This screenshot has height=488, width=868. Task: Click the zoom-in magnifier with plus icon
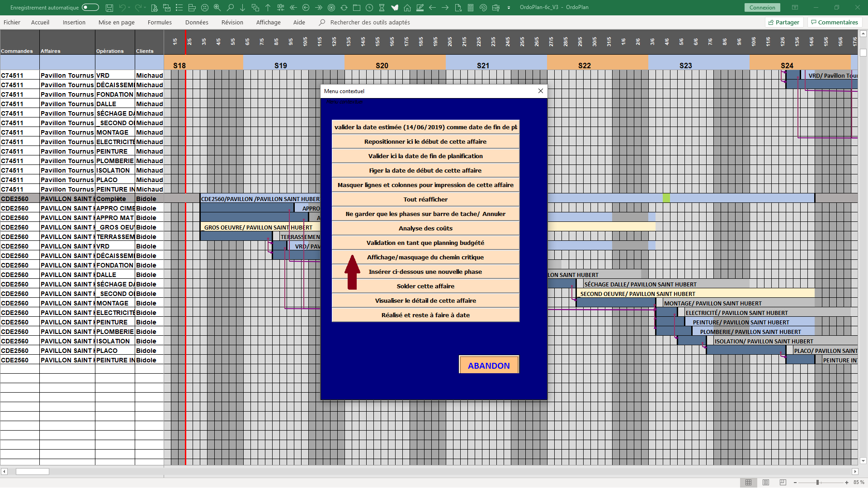pyautogui.click(x=217, y=7)
